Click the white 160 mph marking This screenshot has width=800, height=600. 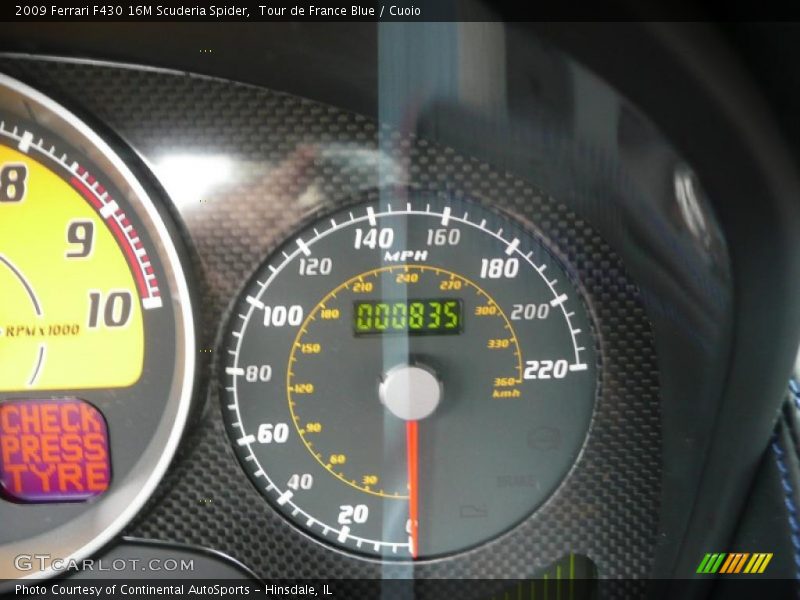tap(443, 237)
